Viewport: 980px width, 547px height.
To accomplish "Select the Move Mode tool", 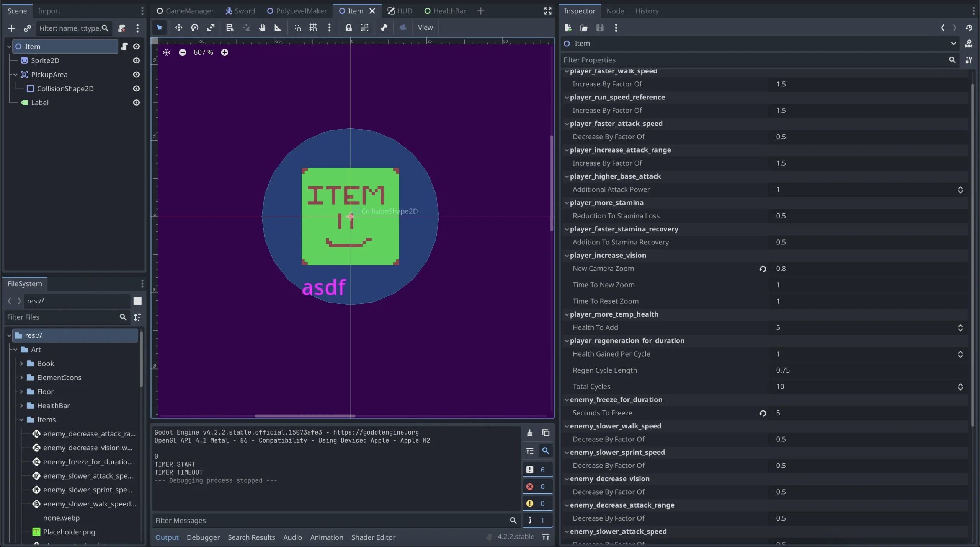I will click(x=178, y=28).
